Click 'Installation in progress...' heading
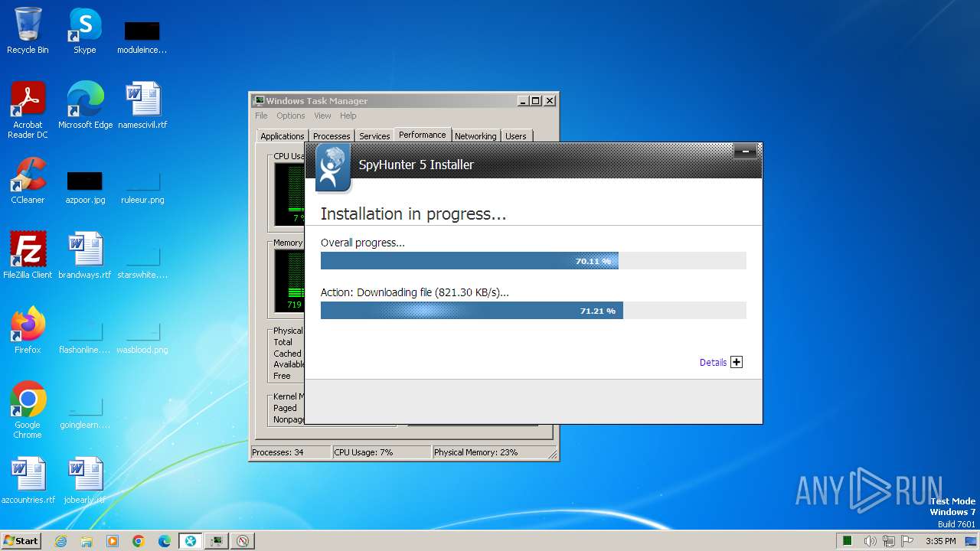This screenshot has height=551, width=980. click(413, 214)
